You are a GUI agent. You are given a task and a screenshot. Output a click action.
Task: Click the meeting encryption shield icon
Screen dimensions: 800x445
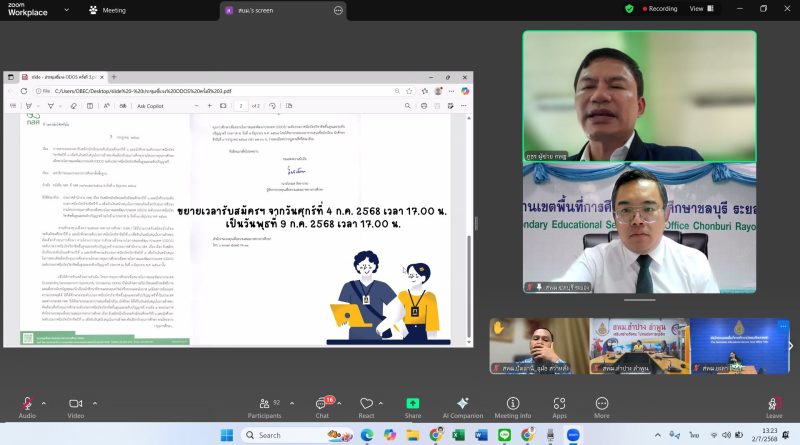[629, 8]
